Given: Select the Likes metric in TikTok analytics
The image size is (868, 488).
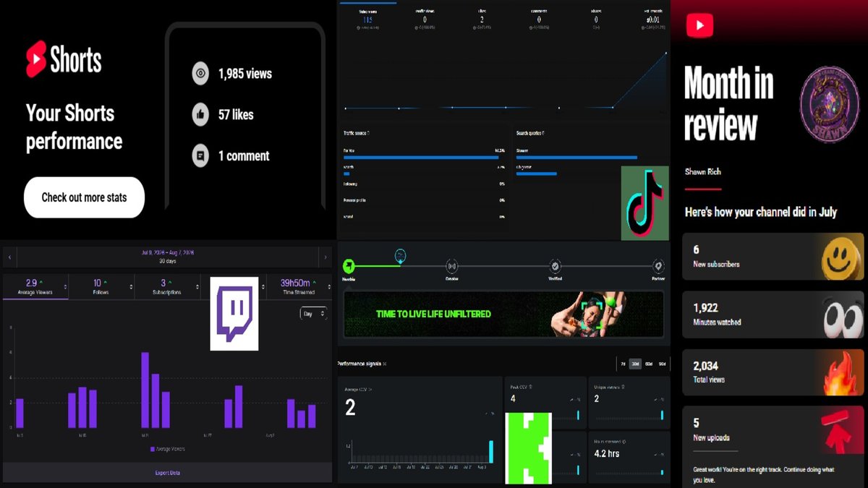Looking at the screenshot, I should tap(482, 20).
